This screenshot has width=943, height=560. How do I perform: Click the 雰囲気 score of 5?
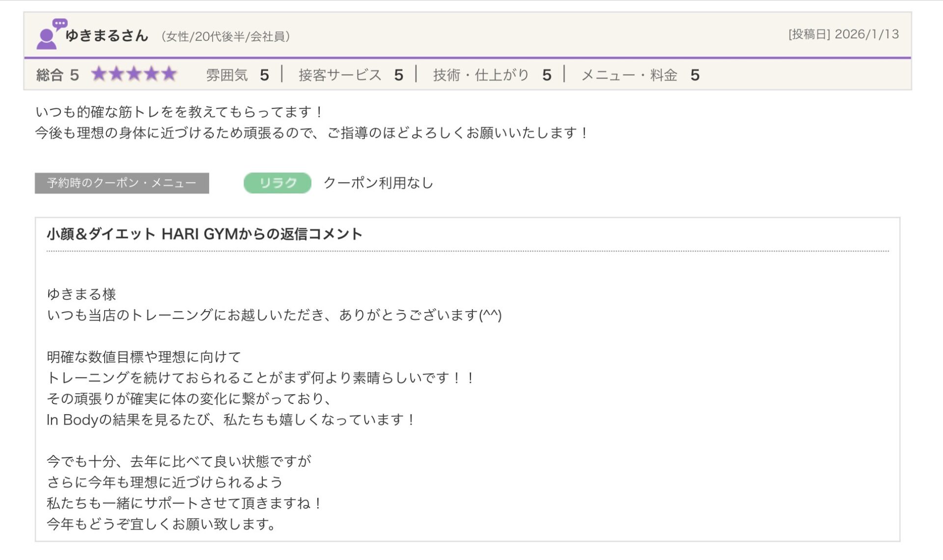click(264, 75)
